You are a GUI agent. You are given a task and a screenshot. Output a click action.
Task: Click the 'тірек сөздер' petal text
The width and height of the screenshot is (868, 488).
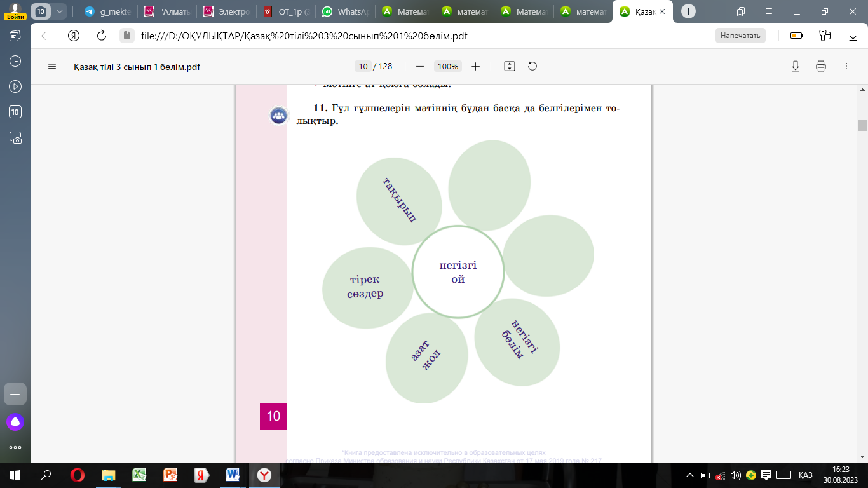click(x=365, y=287)
